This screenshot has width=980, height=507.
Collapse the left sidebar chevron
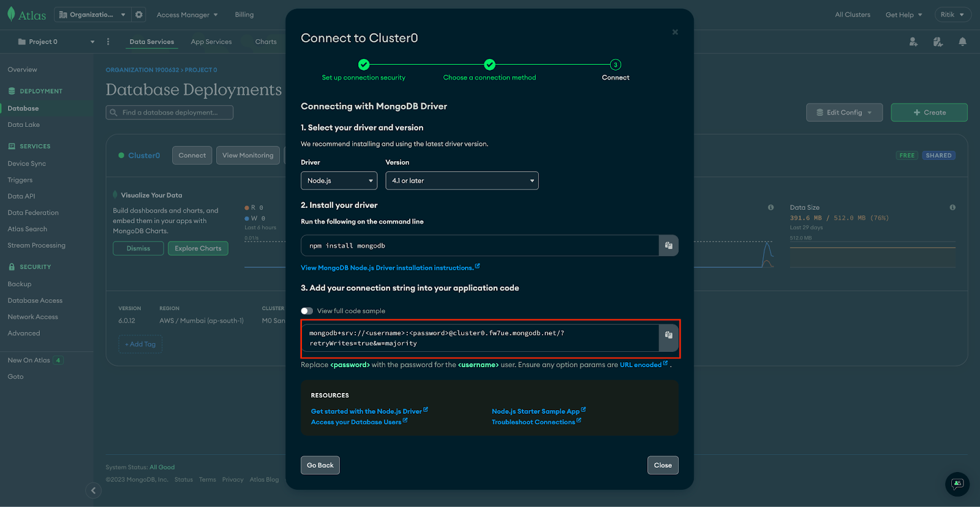pos(93,490)
